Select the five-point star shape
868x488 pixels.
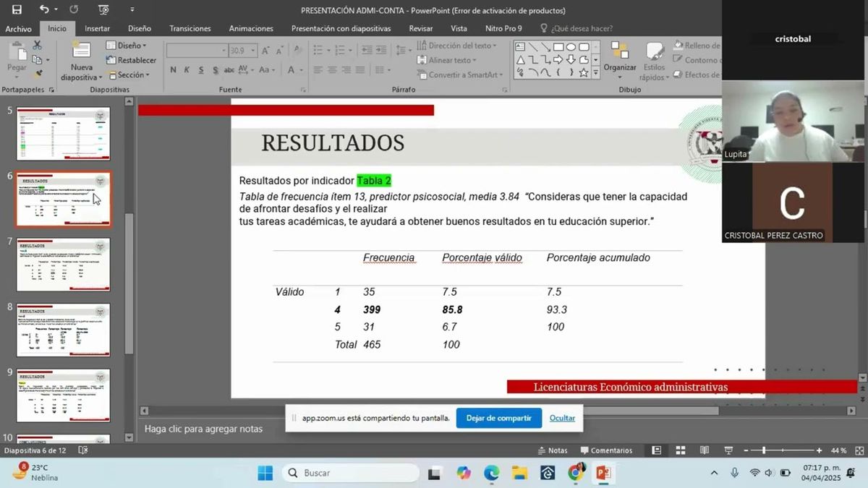click(583, 72)
